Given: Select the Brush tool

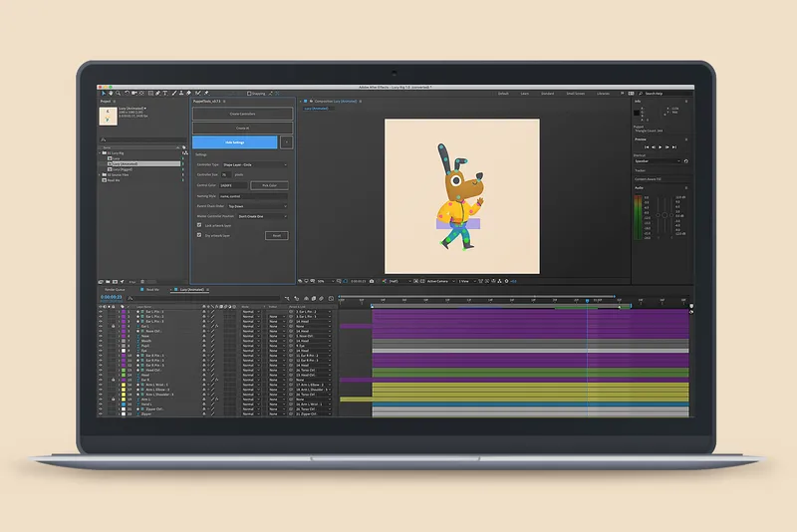Looking at the screenshot, I should pos(173,93).
